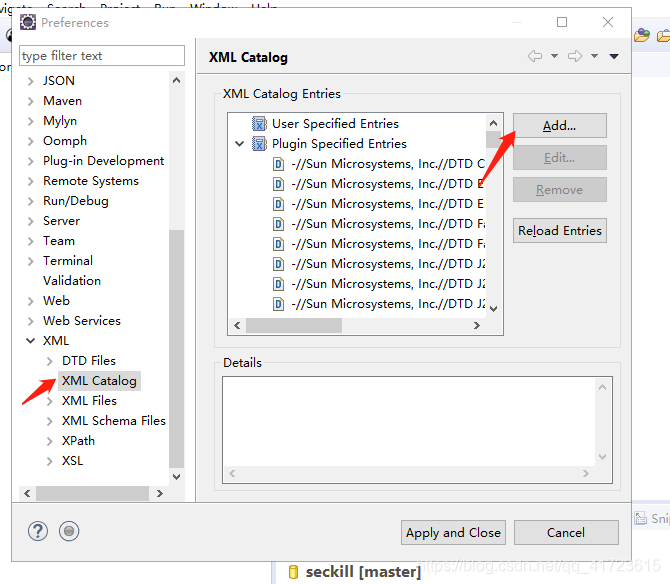This screenshot has height=584, width=670.
Task: Expand the Server preferences node
Action: [30, 221]
